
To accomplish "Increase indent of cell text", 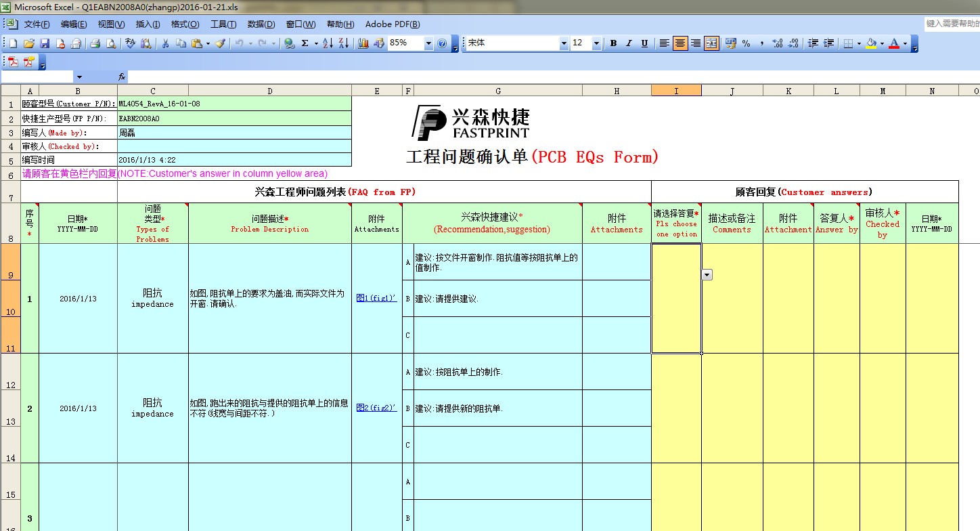I will coord(828,43).
